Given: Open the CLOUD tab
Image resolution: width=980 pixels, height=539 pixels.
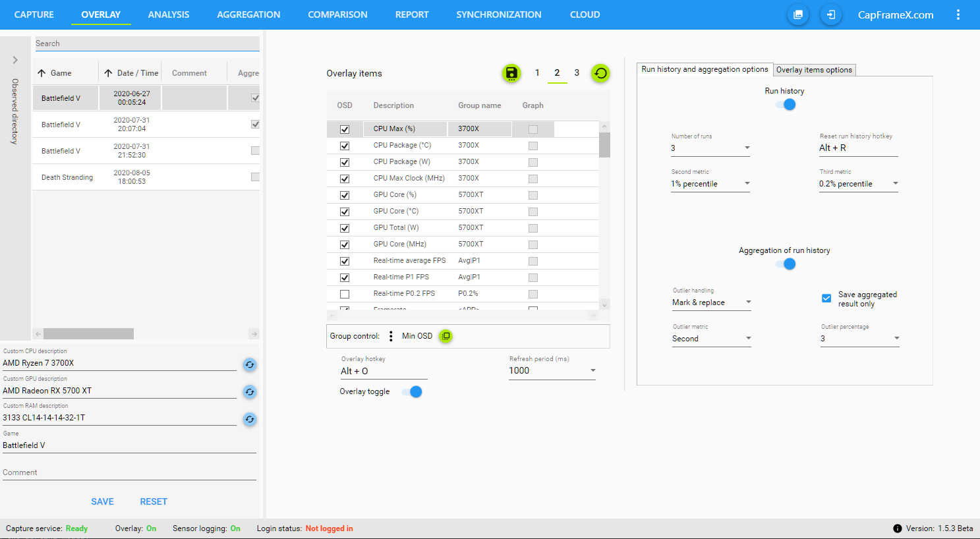Looking at the screenshot, I should tap(585, 14).
